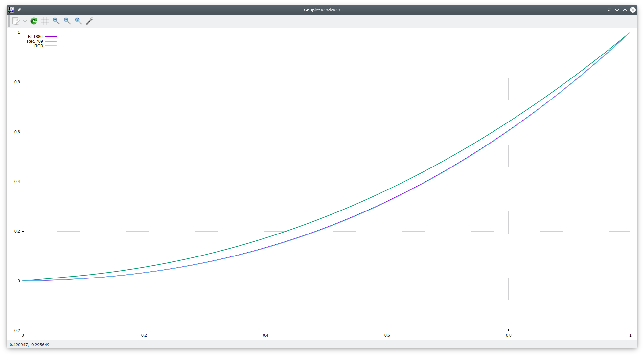Toggle the BT.1886 curve via legend label
Image resolution: width=644 pixels, height=356 pixels.
point(35,37)
